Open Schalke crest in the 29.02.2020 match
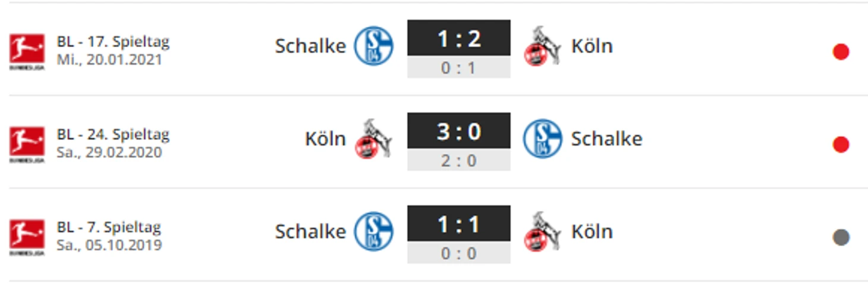868x283 pixels. click(x=543, y=139)
